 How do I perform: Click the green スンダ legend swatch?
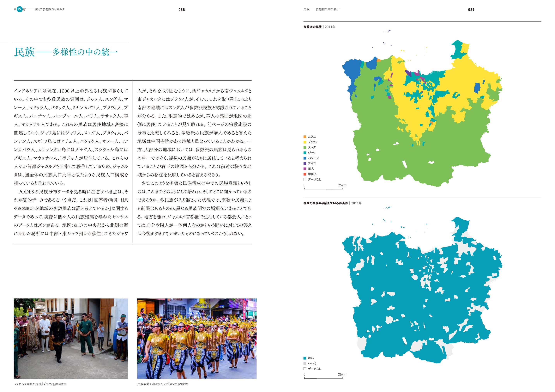[x=305, y=147]
